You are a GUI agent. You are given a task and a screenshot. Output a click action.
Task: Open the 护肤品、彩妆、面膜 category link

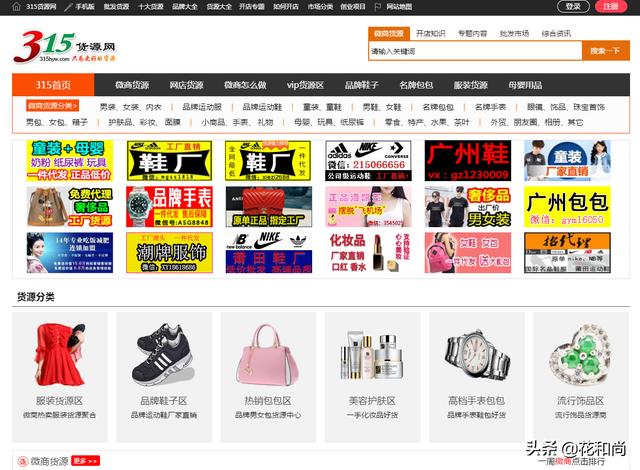pos(144,122)
